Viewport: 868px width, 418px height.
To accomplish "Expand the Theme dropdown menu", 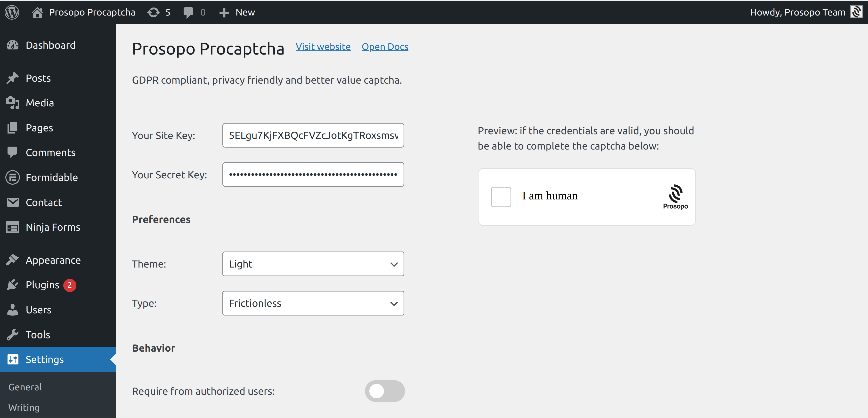I will click(x=313, y=264).
